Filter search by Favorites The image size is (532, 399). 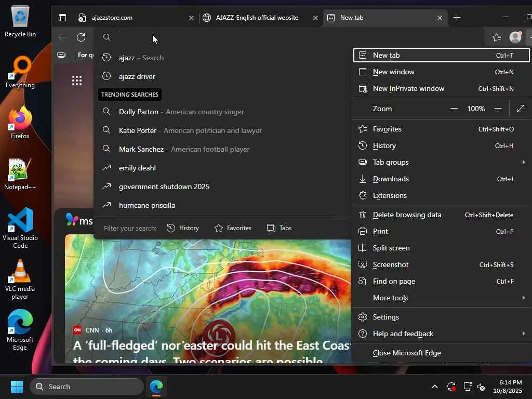point(233,228)
